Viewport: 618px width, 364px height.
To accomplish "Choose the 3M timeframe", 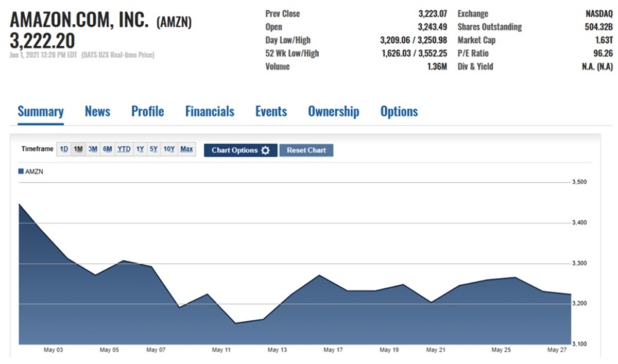I will [93, 149].
